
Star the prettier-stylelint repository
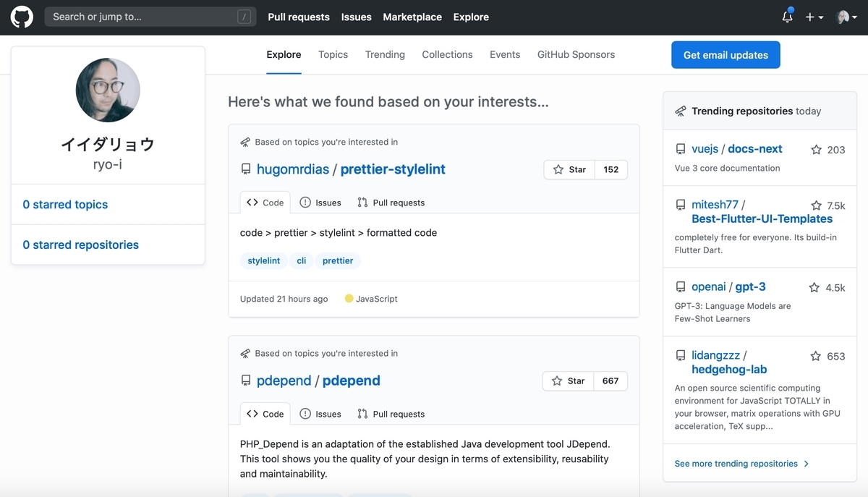(x=569, y=169)
